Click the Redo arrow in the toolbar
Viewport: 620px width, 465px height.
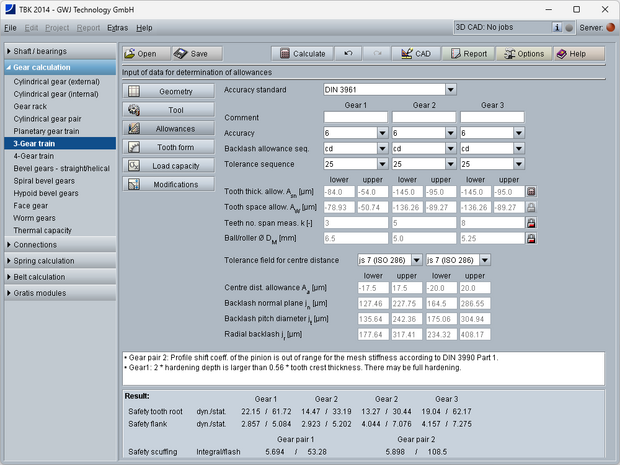pyautogui.click(x=376, y=54)
